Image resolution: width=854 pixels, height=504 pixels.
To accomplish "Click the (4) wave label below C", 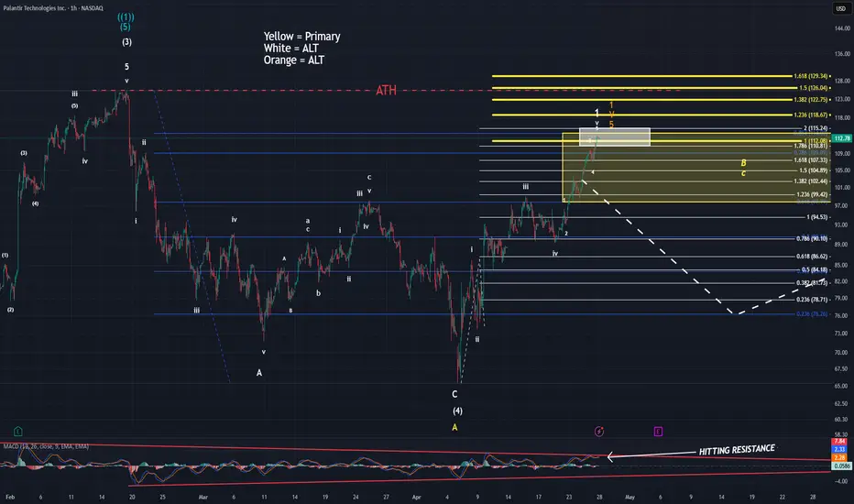I will tap(457, 411).
